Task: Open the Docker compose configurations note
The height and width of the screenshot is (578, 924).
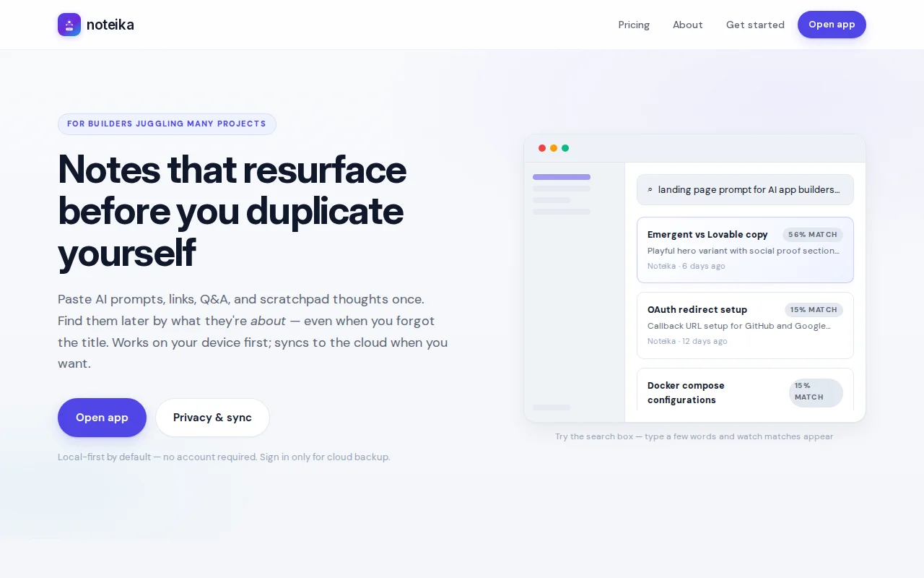Action: pos(745,390)
